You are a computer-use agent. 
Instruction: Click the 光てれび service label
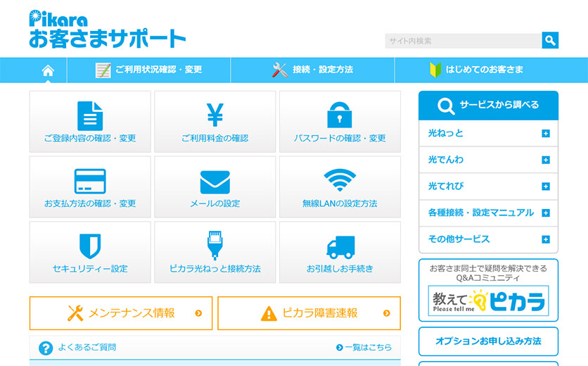point(445,187)
